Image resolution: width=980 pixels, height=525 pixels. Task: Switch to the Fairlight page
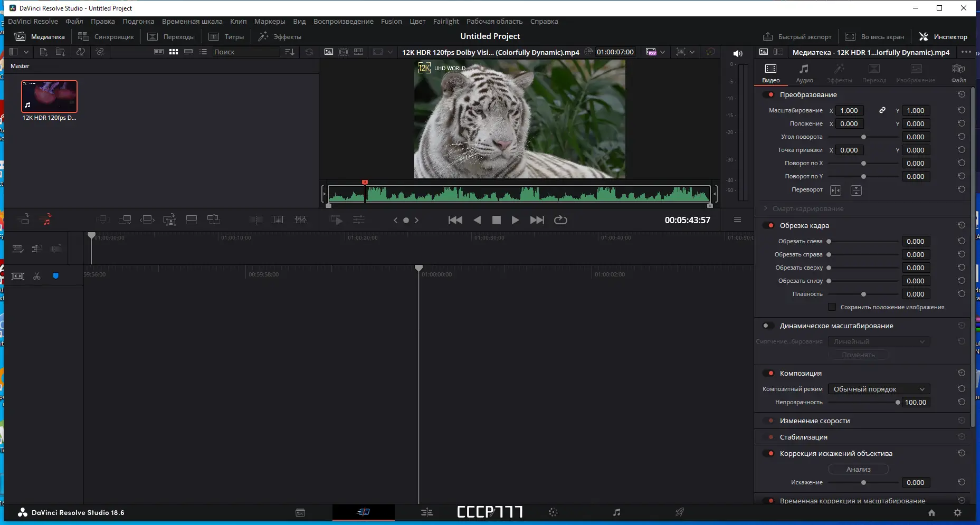click(x=616, y=512)
